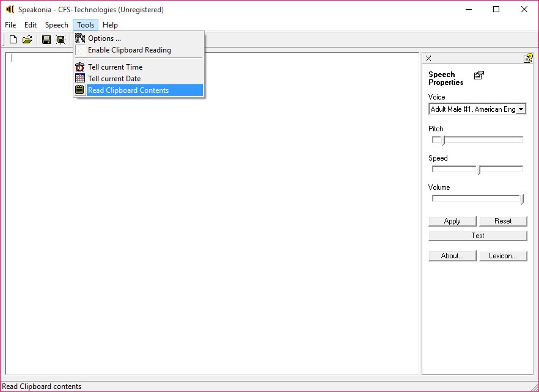The width and height of the screenshot is (539, 392).
Task: Open the File menu
Action: [10, 25]
